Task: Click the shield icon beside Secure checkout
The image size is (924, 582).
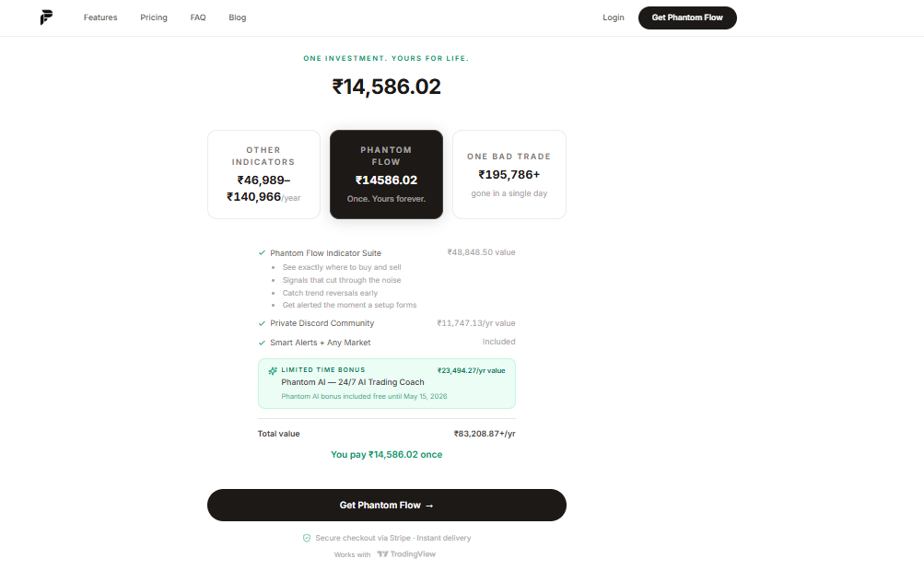Action: point(307,538)
